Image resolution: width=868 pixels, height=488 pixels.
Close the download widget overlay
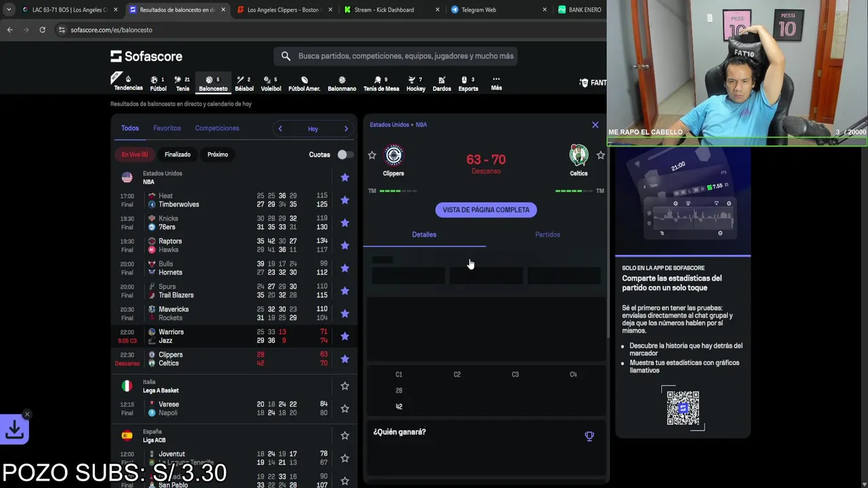point(27,414)
